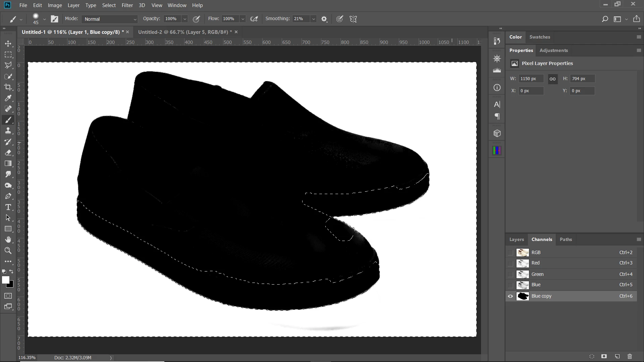Open the Filter menu
The width and height of the screenshot is (644, 362).
coord(127,5)
